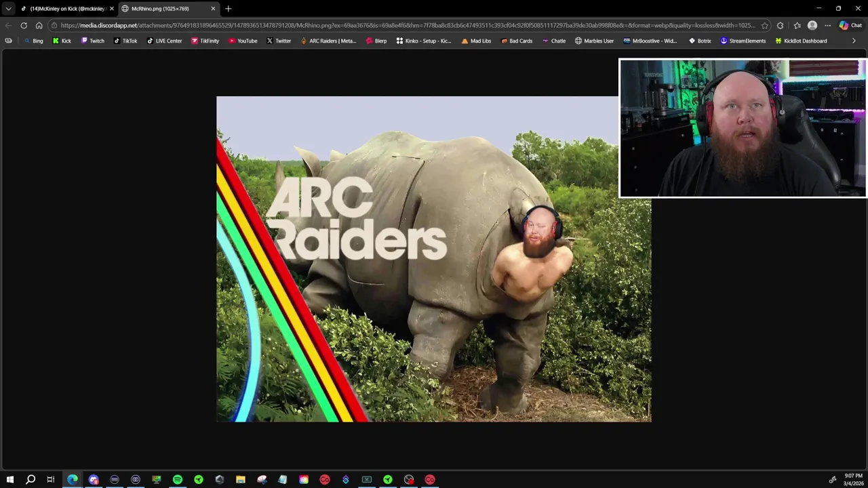868x488 pixels.
Task: Click the webcam overlay video
Action: pos(743,128)
